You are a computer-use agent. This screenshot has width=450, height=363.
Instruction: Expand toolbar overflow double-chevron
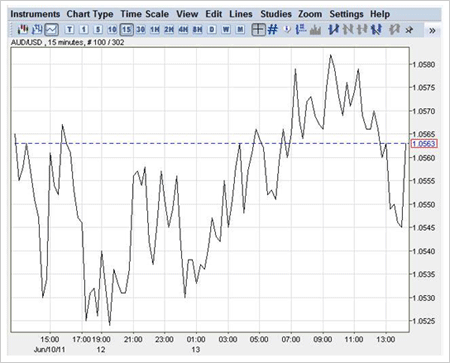[432, 30]
